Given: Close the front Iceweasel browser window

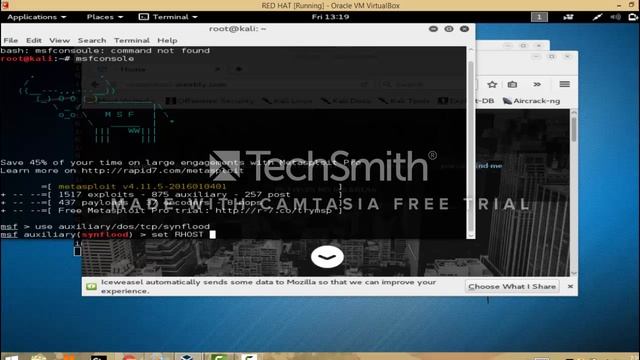Looking at the screenshot, I should click(x=567, y=57).
